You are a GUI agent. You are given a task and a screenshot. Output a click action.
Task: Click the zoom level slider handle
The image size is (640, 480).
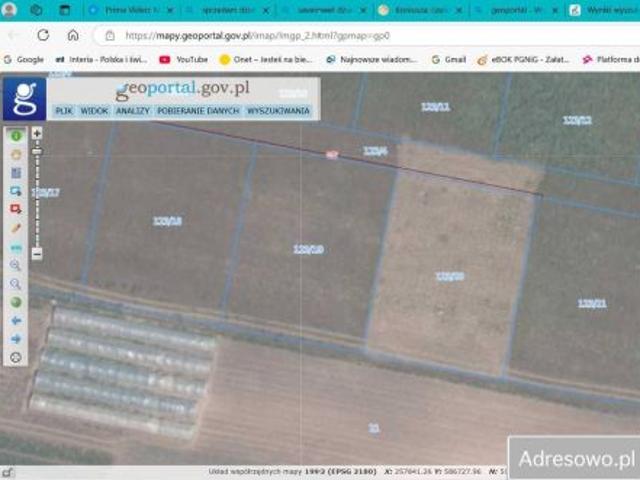[37, 152]
